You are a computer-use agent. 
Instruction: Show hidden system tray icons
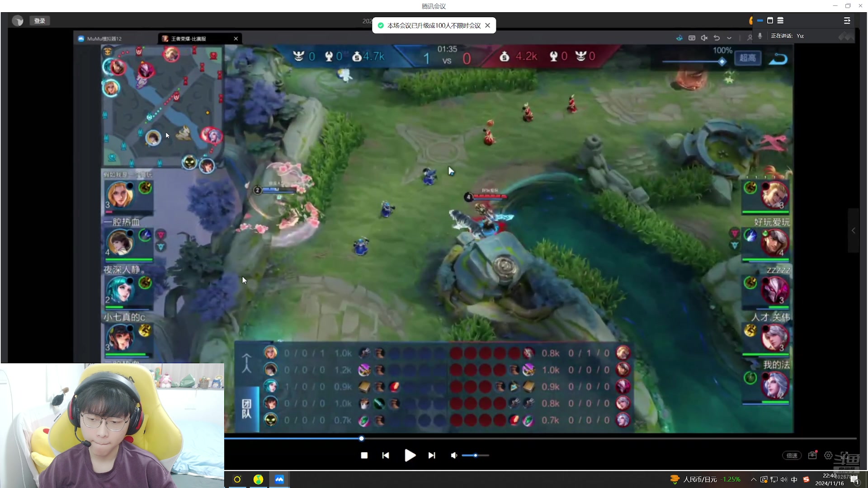pos(753,479)
